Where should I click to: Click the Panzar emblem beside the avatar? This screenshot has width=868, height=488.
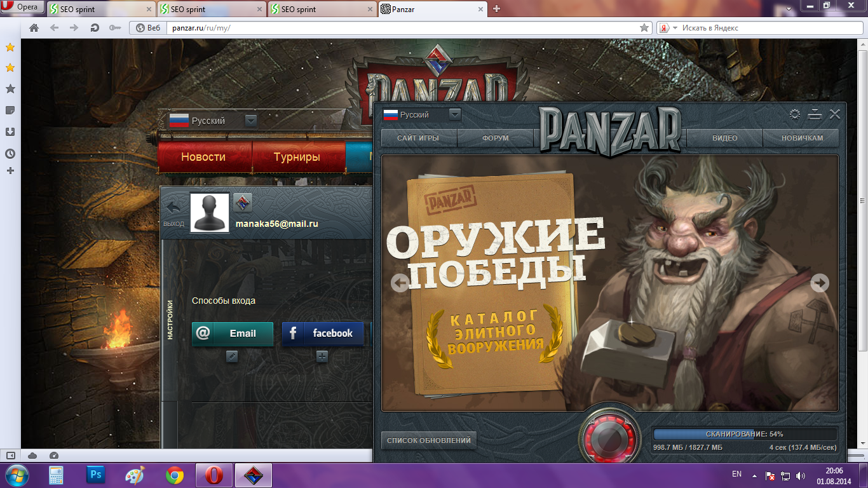pos(243,203)
